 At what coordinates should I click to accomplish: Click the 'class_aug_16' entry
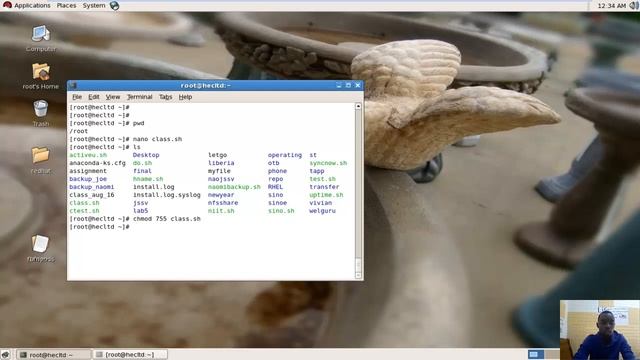pyautogui.click(x=92, y=195)
